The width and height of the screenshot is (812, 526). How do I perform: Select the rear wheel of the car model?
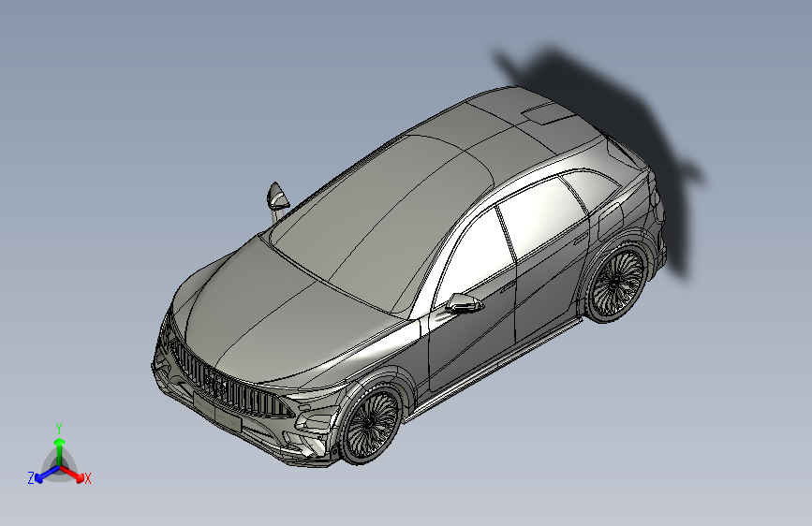(x=616, y=282)
